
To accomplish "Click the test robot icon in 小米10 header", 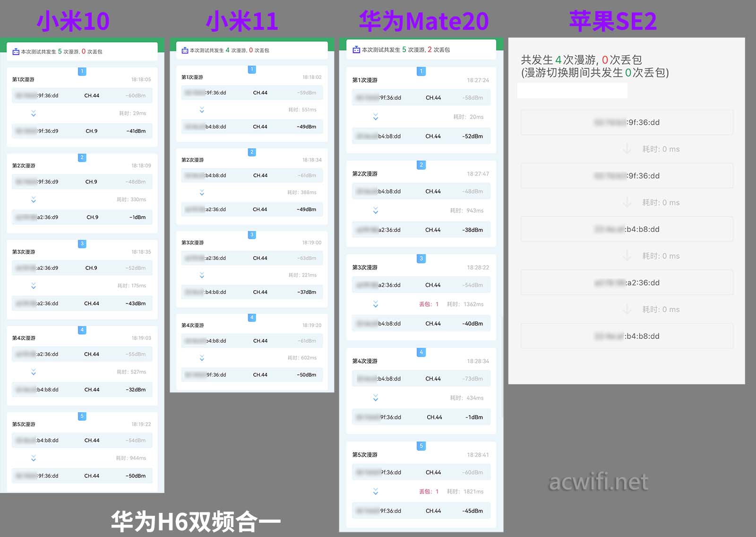I will click(x=16, y=52).
